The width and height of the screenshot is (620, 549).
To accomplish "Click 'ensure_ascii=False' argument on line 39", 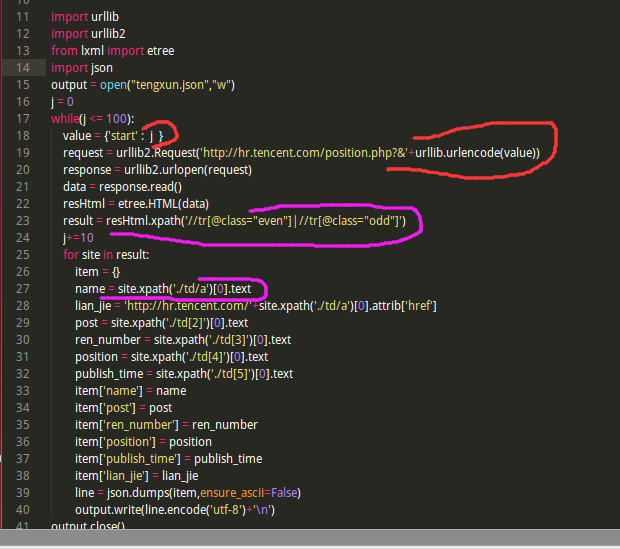I will 248,493.
